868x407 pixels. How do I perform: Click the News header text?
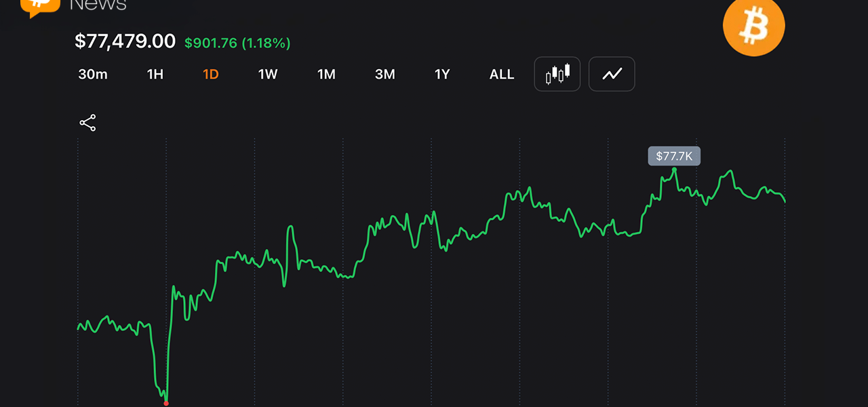pyautogui.click(x=98, y=5)
